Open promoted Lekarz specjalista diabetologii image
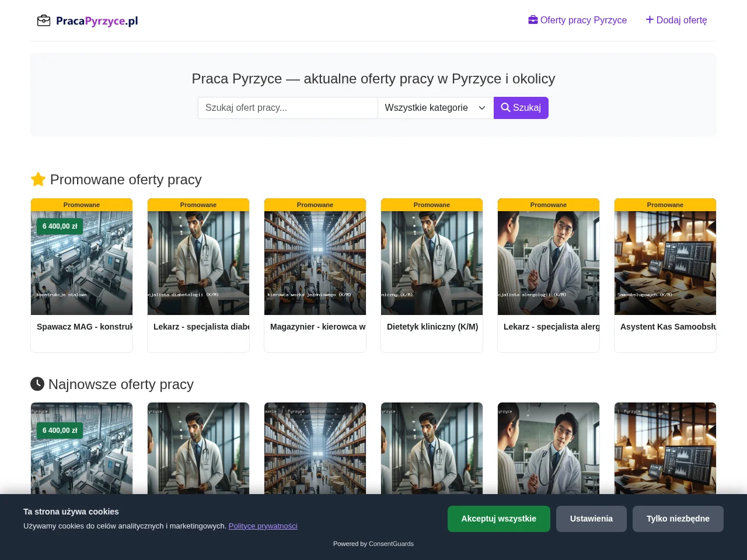Image resolution: width=747 pixels, height=560 pixels. (198, 263)
